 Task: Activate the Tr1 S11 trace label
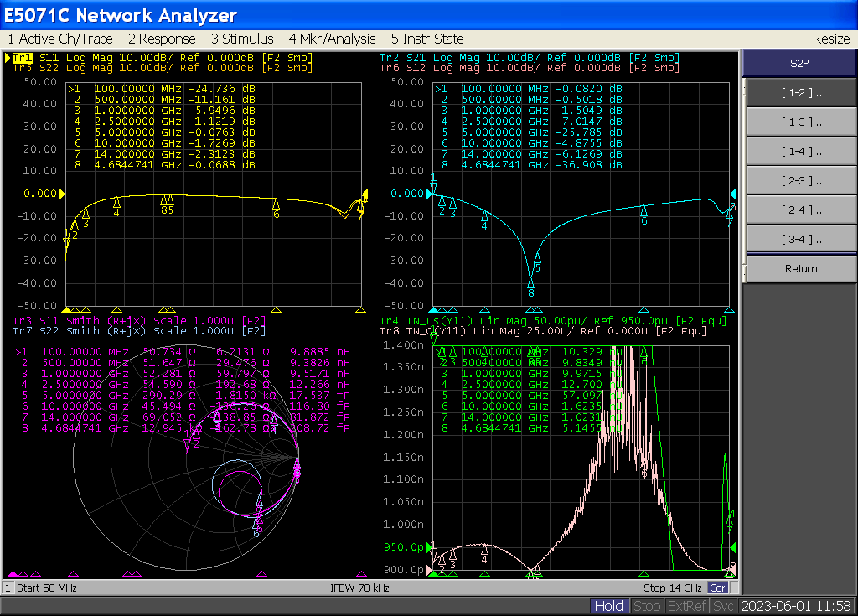coord(162,58)
